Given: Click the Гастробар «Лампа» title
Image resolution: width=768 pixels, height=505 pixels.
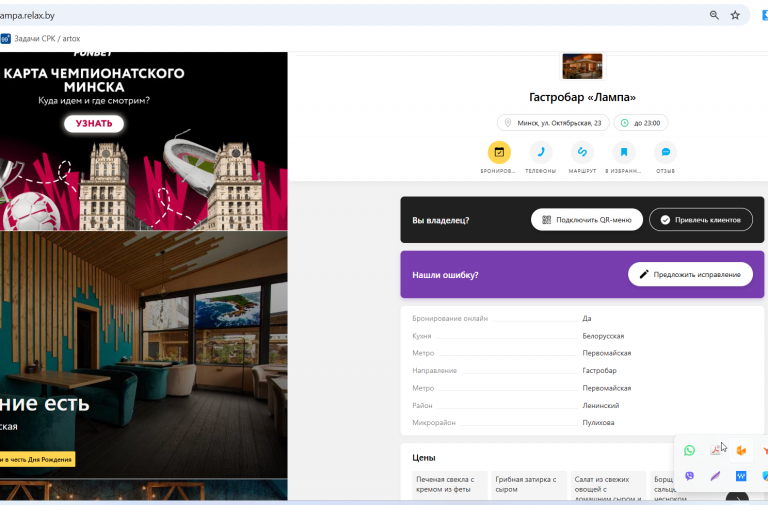Looking at the screenshot, I should (582, 97).
